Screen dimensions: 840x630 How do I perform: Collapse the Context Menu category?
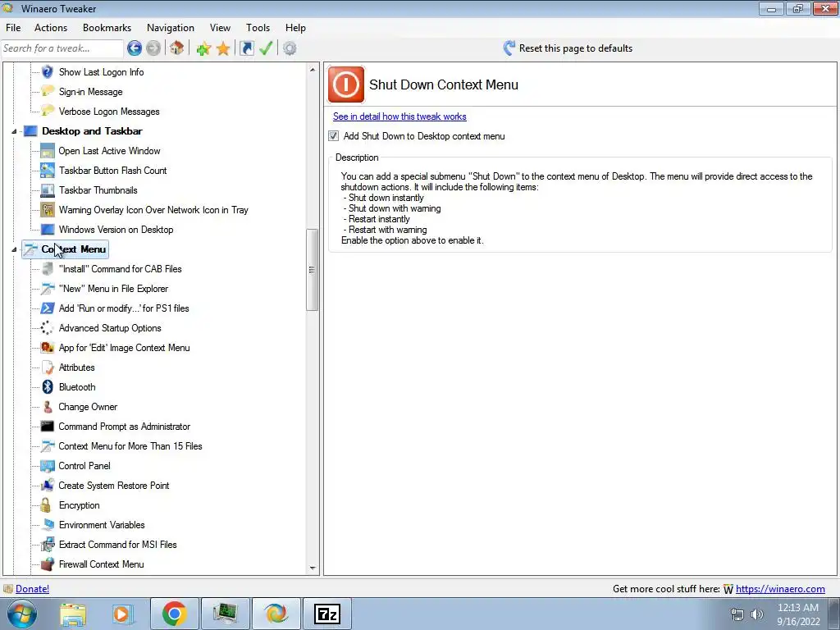[15, 249]
